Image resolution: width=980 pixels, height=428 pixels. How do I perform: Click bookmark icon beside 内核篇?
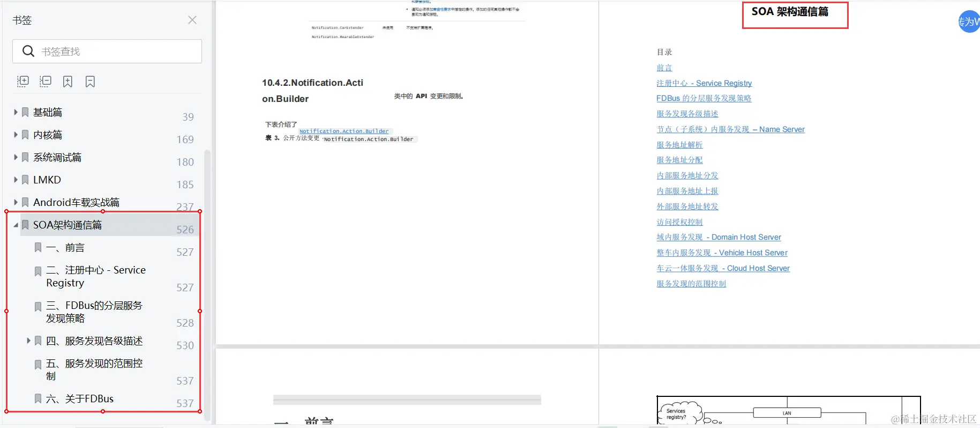tap(25, 135)
